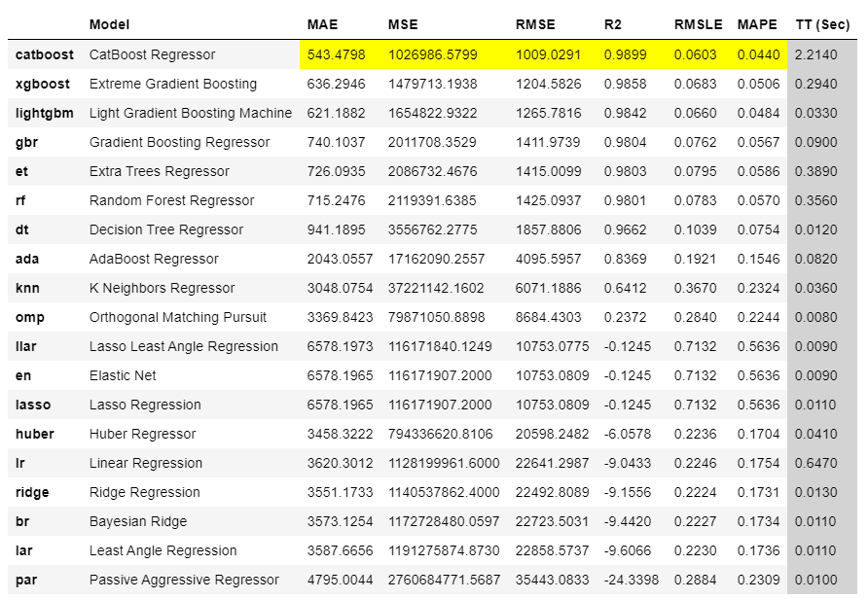Select the Extreme Gradient Boosting model name

[173, 85]
